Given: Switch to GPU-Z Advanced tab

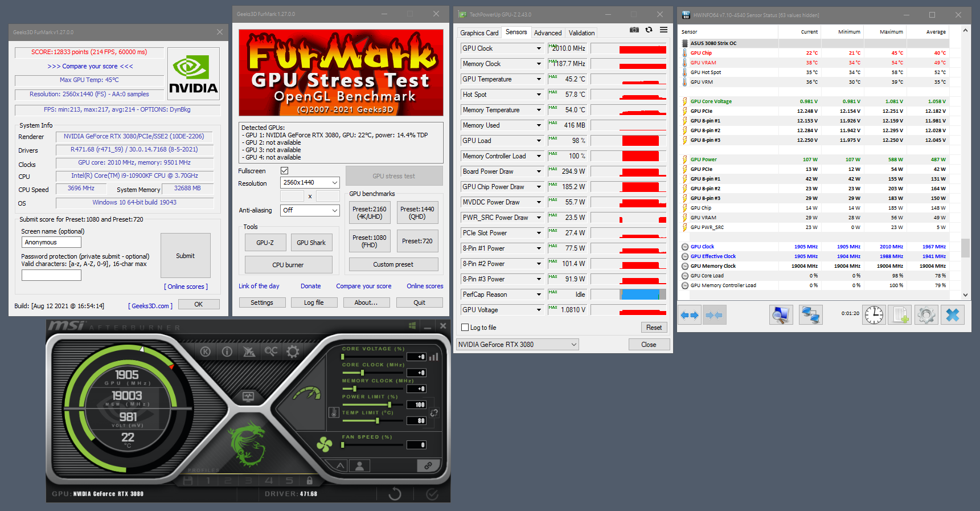Looking at the screenshot, I should click(548, 33).
